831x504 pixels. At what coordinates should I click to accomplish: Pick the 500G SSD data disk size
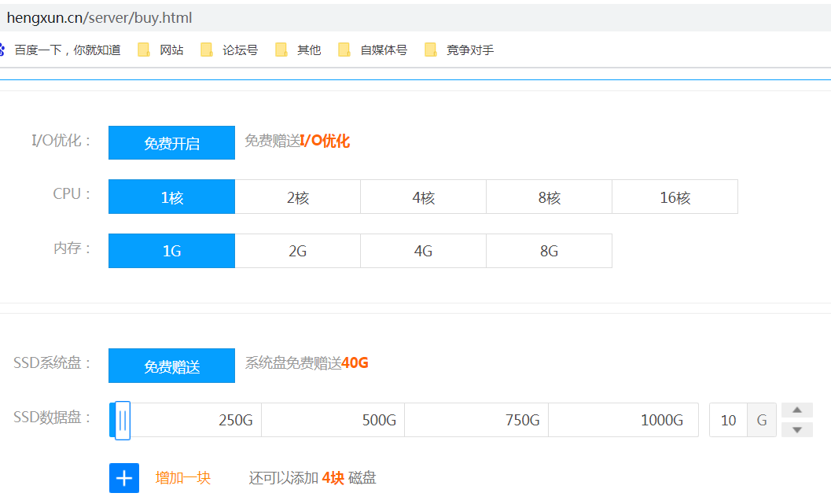pyautogui.click(x=333, y=420)
